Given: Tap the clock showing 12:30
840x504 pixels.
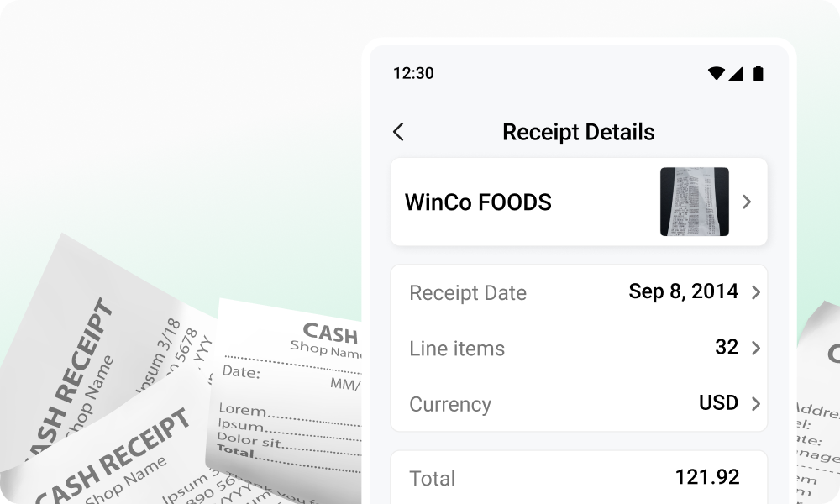Looking at the screenshot, I should coord(411,74).
